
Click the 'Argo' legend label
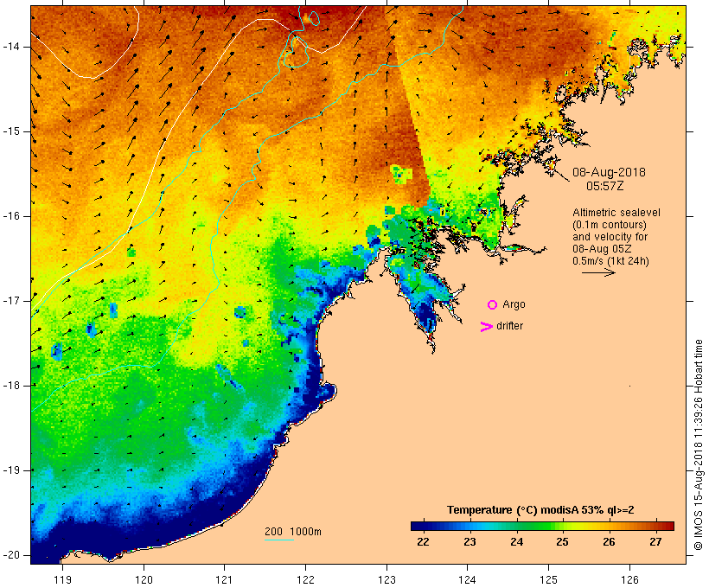(514, 304)
